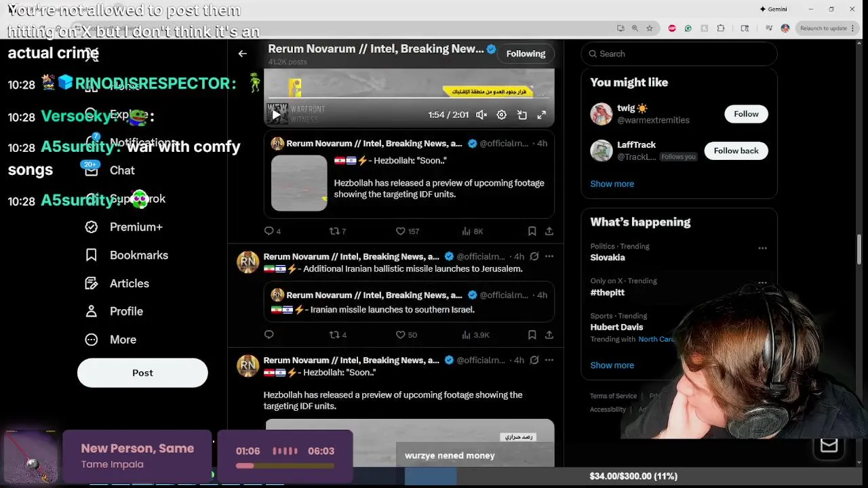Viewport: 868px width, 488px height.
Task: Expand the More menu in the sidebar
Action: pos(111,340)
